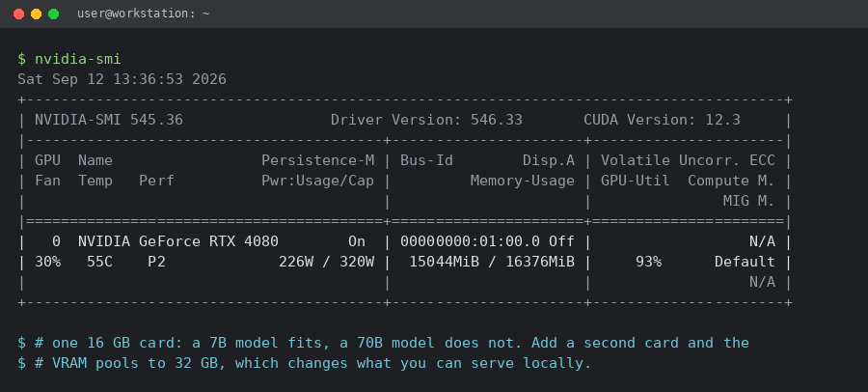
Task: Click the NVIDIA-SMI 545.36 text
Action: (108, 120)
